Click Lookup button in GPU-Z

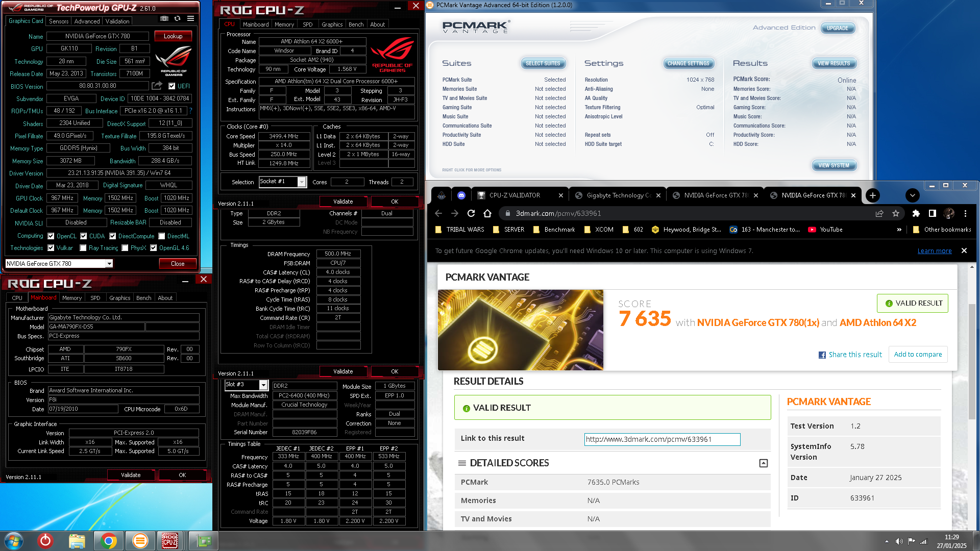[173, 36]
